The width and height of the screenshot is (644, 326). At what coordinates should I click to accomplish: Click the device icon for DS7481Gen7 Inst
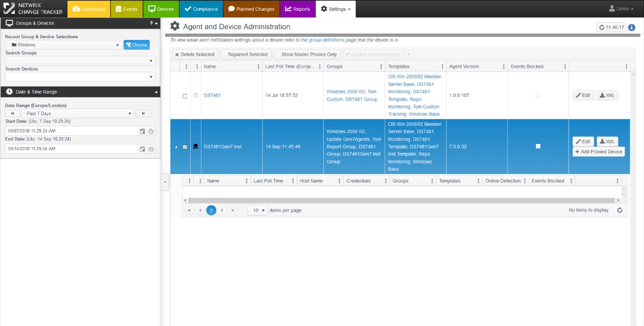point(195,146)
